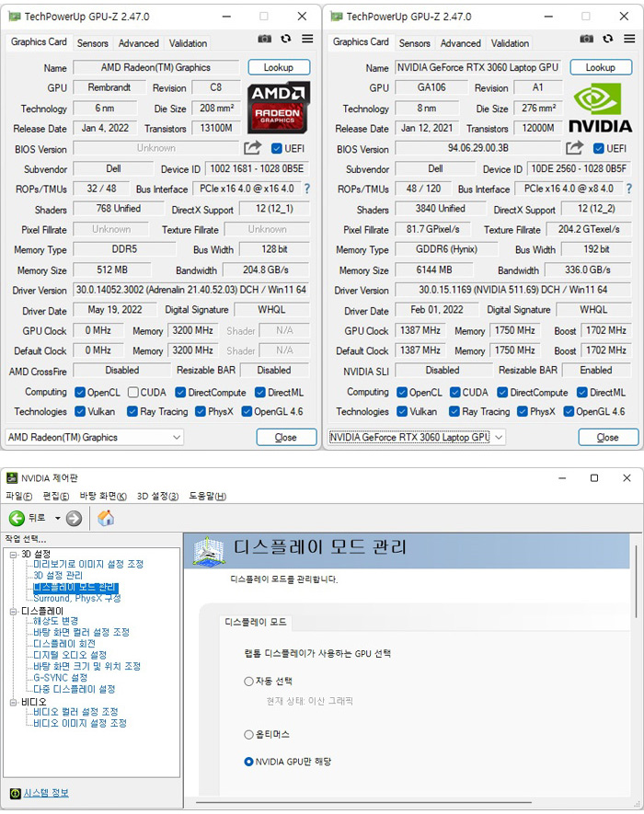Open Surround, PhysX 구성 tree item
Image resolution: width=644 pixels, height=814 pixels.
[x=77, y=598]
